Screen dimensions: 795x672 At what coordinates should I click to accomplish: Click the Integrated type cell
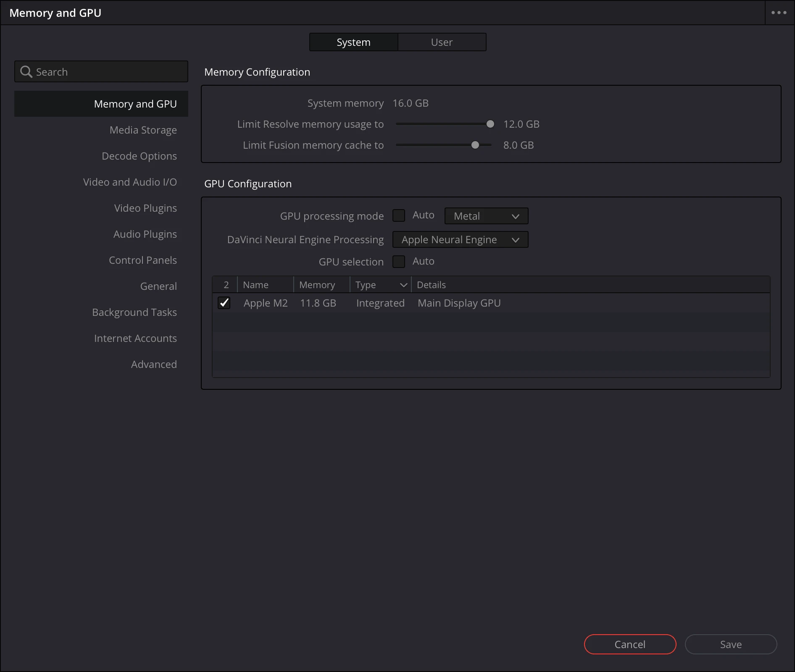pyautogui.click(x=380, y=303)
